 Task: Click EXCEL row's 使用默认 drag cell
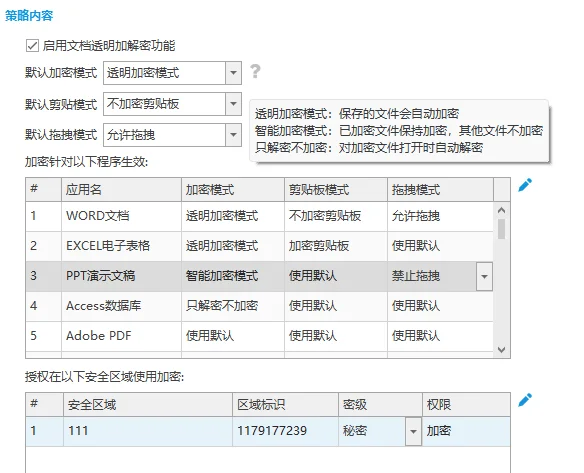tap(441, 246)
